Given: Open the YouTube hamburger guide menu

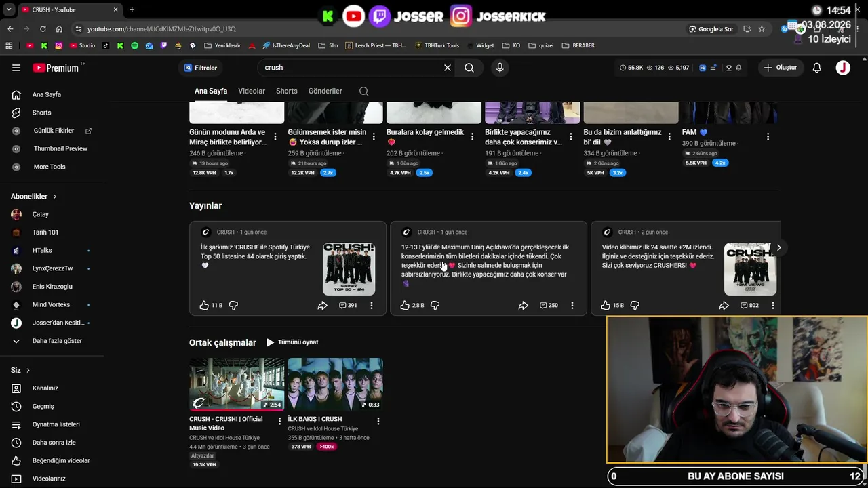Looking at the screenshot, I should tap(16, 68).
